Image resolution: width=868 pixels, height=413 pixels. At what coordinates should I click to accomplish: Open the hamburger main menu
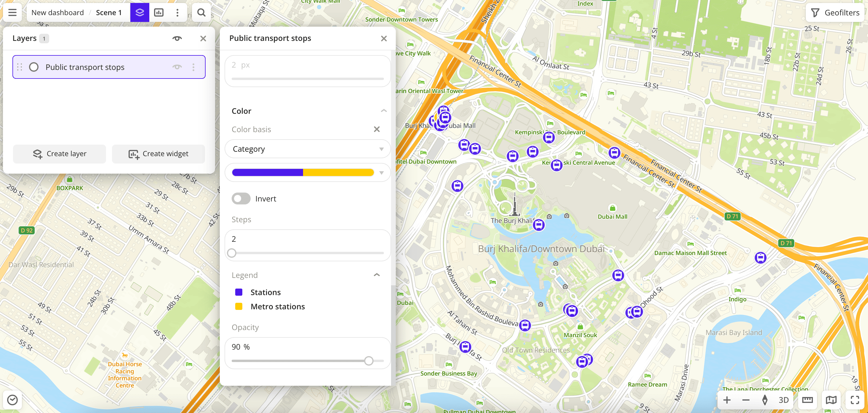(x=12, y=12)
